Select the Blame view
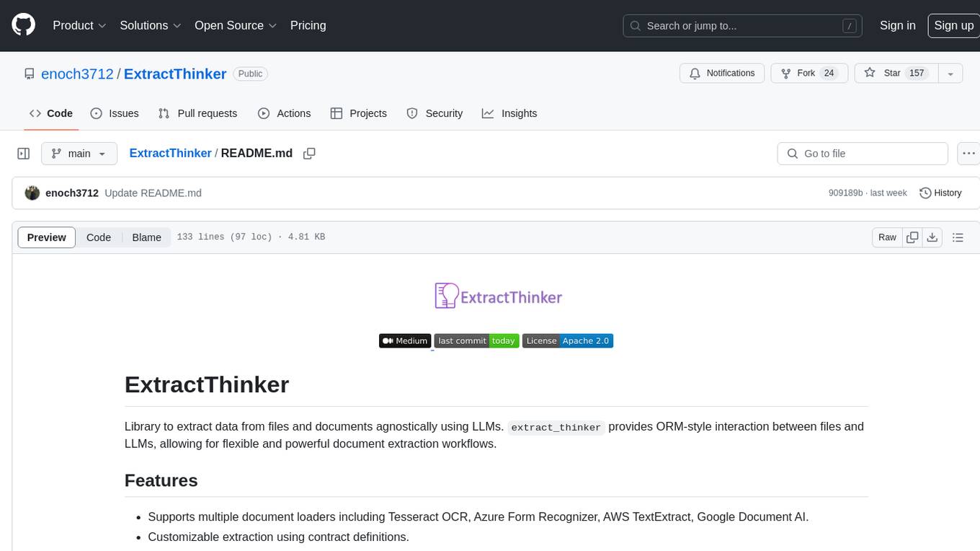Viewport: 980px width, 551px height. click(x=146, y=237)
